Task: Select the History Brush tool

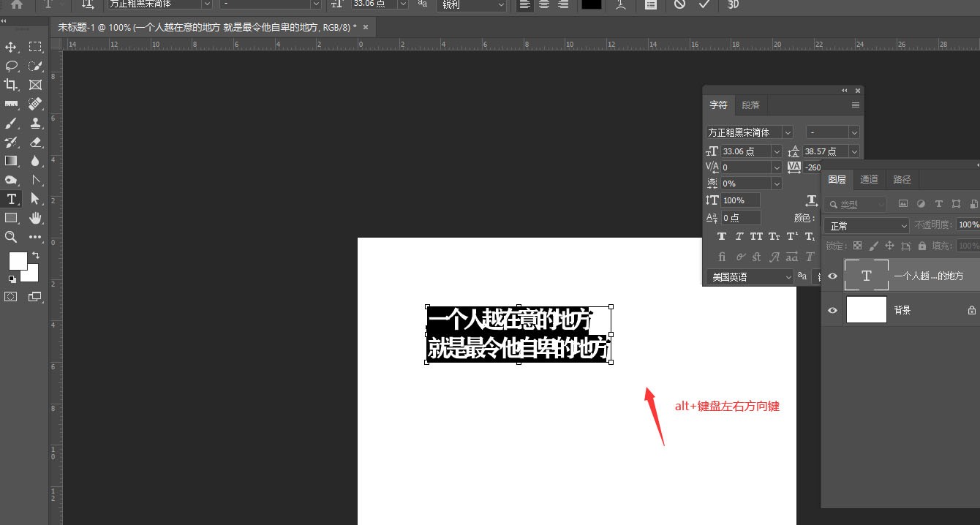Action: pos(11,142)
